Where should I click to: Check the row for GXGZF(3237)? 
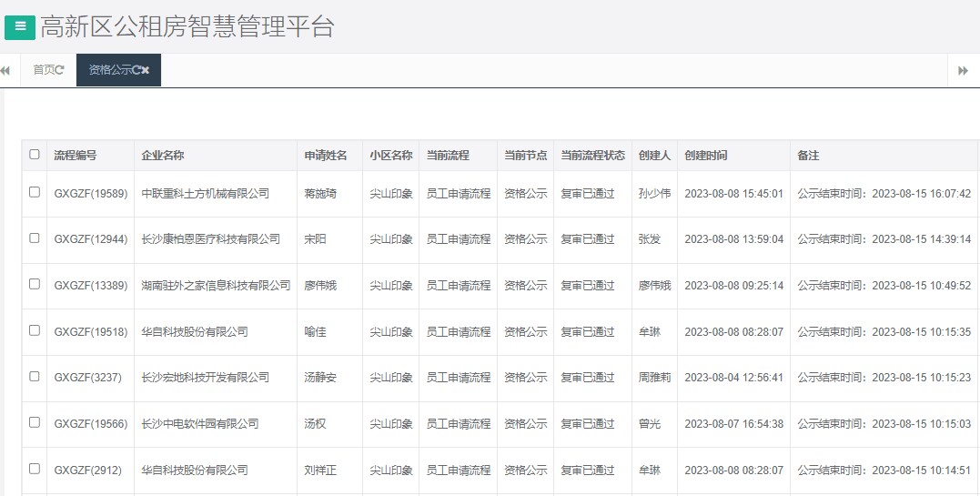tap(35, 377)
